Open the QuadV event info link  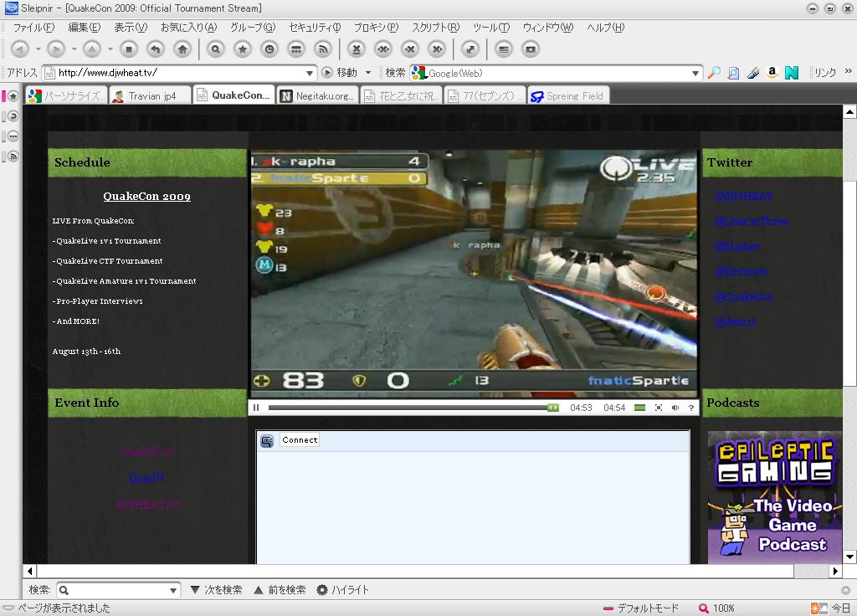point(146,478)
